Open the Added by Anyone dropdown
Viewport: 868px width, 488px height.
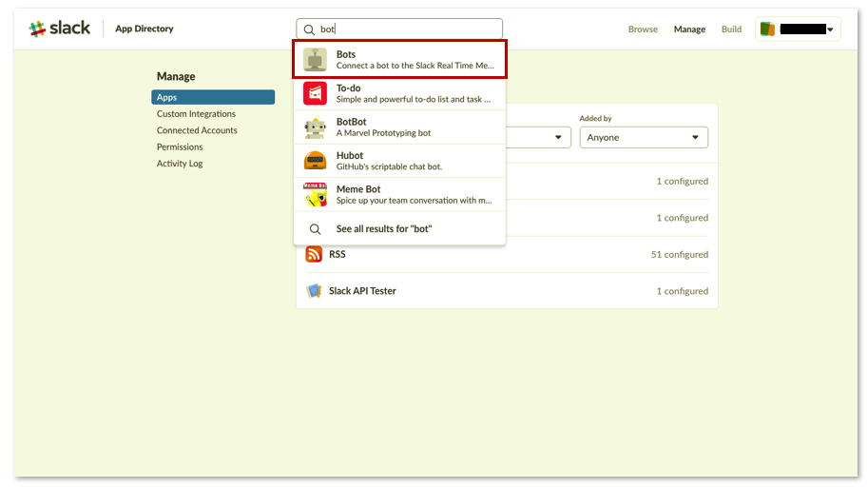point(644,137)
